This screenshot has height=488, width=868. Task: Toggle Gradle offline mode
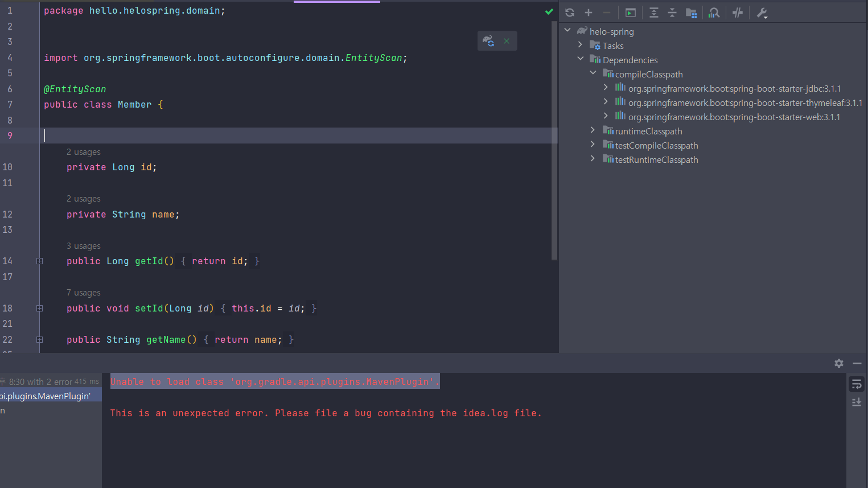tap(738, 13)
